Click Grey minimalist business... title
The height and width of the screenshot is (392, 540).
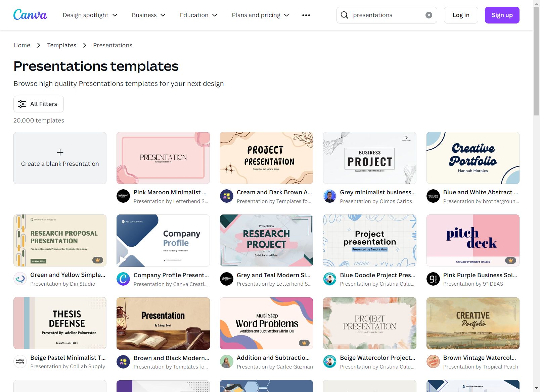[x=378, y=192]
